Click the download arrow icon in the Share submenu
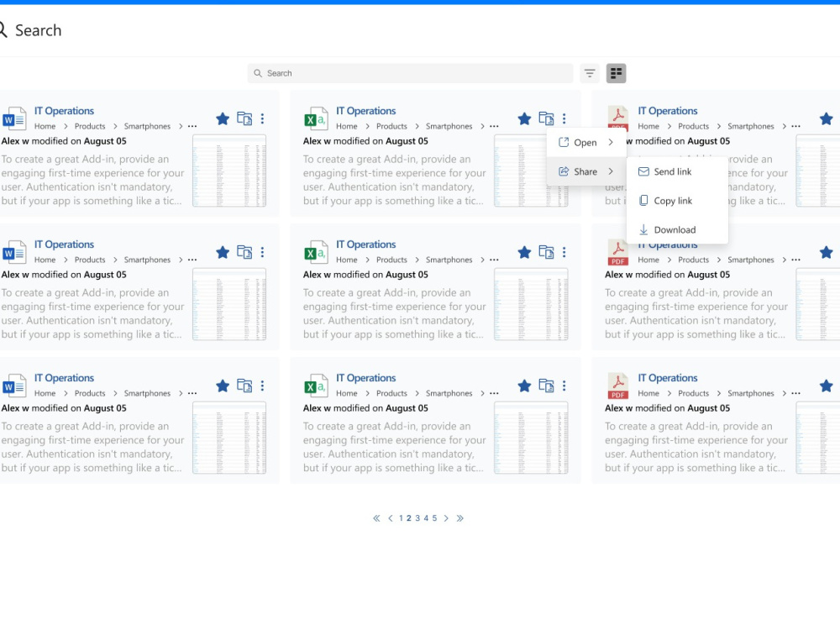Image resolution: width=840 pixels, height=630 pixels. point(643,230)
